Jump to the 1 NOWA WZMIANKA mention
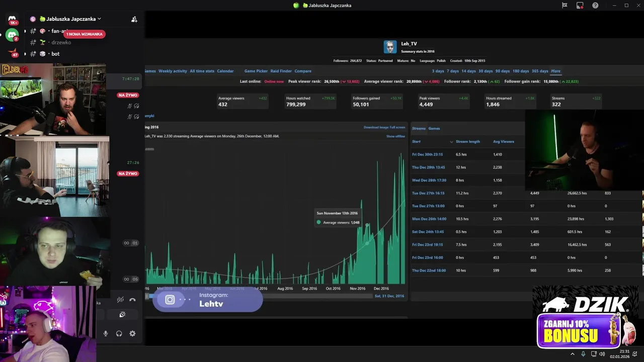 (85, 34)
